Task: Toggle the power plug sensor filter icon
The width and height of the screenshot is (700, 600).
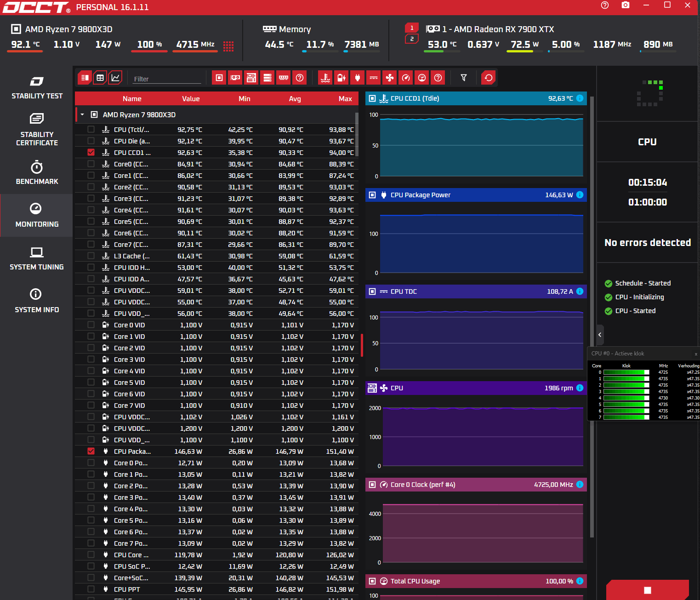Action: (x=358, y=78)
